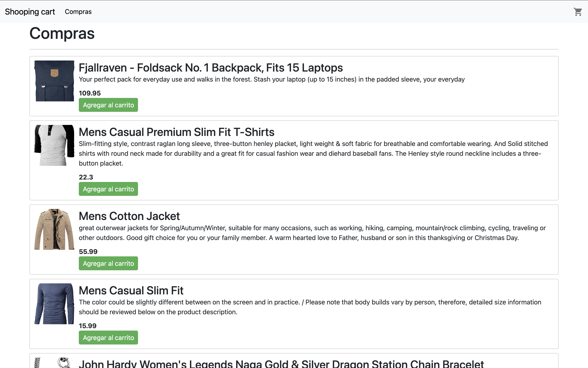Open the shopping cart icon
Screen dimensions: 588x368
click(578, 12)
